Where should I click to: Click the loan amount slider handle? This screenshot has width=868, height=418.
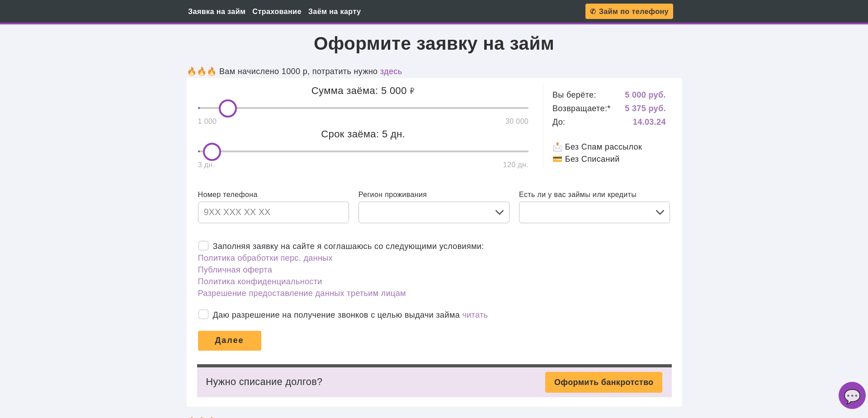pyautogui.click(x=228, y=108)
